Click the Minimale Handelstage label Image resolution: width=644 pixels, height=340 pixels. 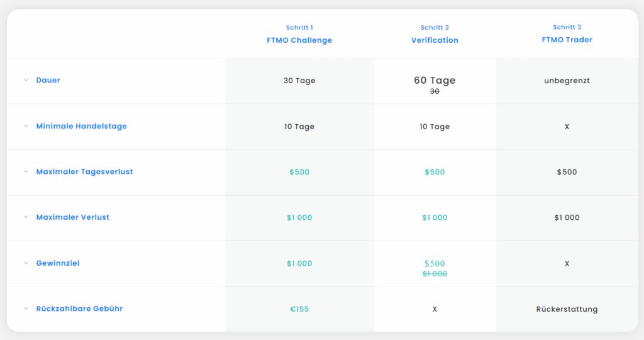coord(81,126)
